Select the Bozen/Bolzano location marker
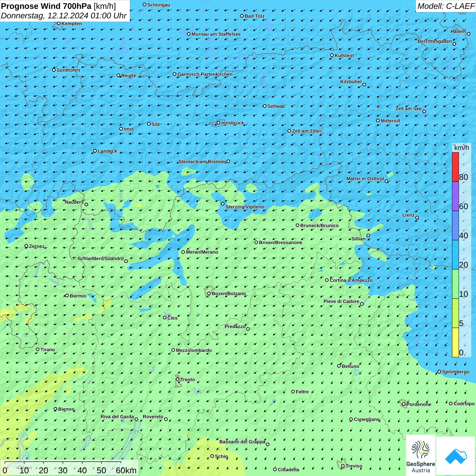 pos(209,293)
